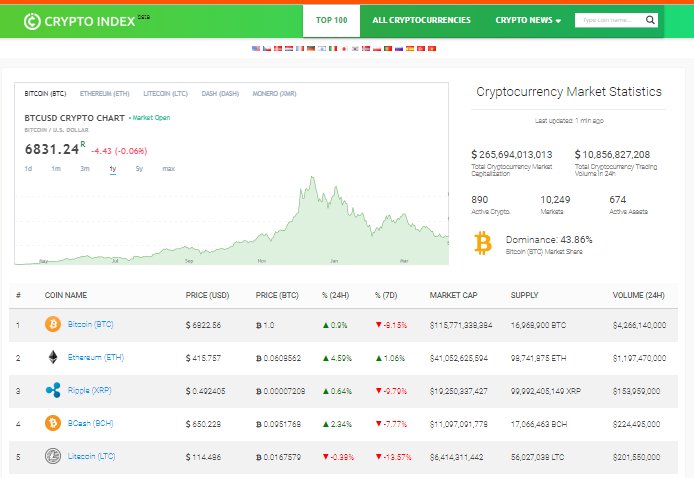
Task: Set chart range to max
Action: (169, 169)
